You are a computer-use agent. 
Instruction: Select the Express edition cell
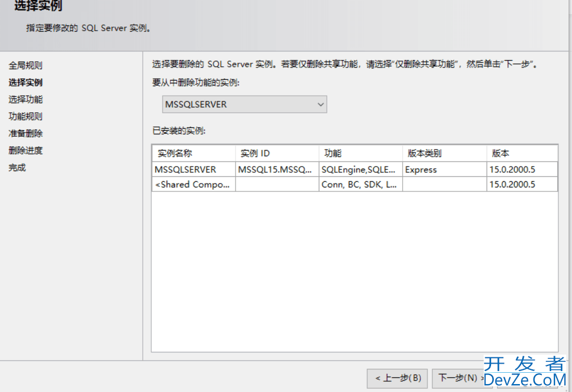[445, 169]
